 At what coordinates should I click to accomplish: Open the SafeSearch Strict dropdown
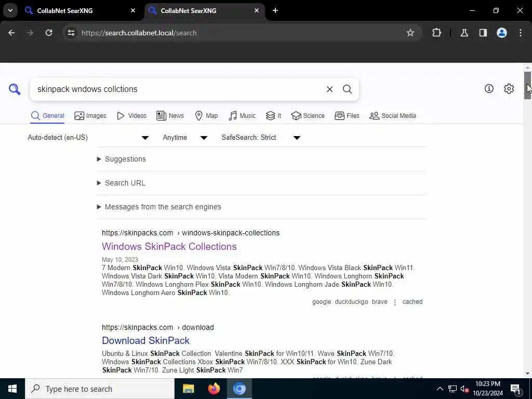point(261,137)
